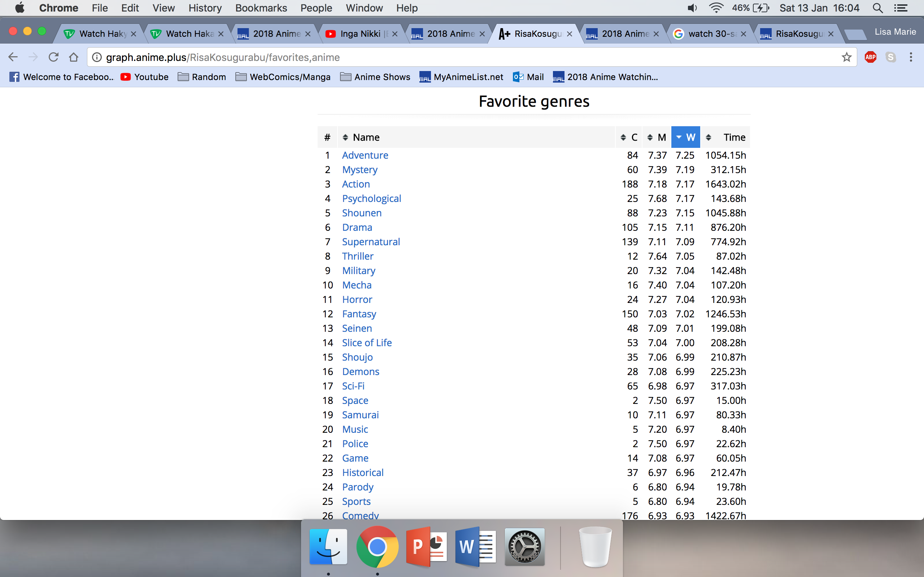
Task: Click the Adblock Plus extension icon
Action: 870,57
